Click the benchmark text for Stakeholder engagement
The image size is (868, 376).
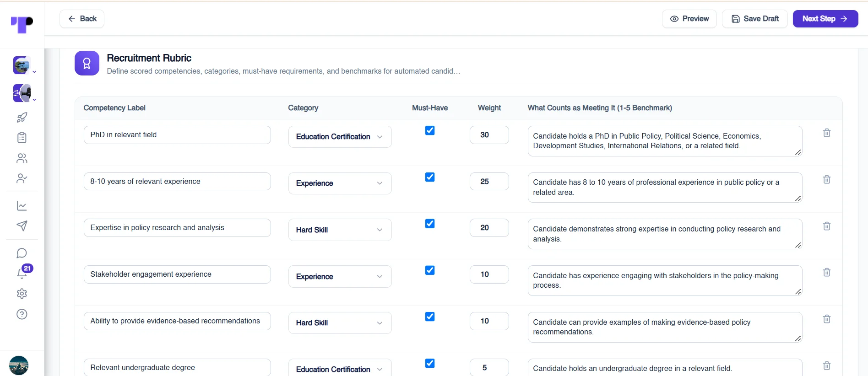click(665, 280)
